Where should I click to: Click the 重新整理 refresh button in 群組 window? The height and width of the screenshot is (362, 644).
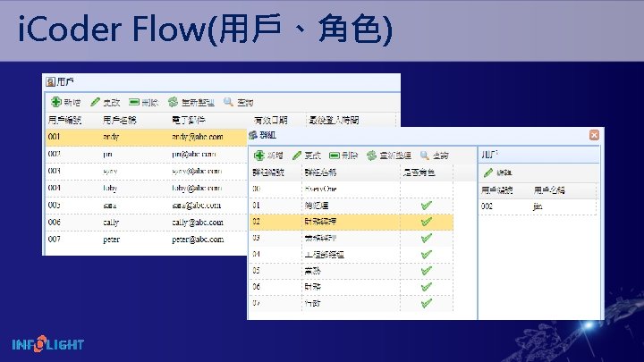click(x=389, y=156)
